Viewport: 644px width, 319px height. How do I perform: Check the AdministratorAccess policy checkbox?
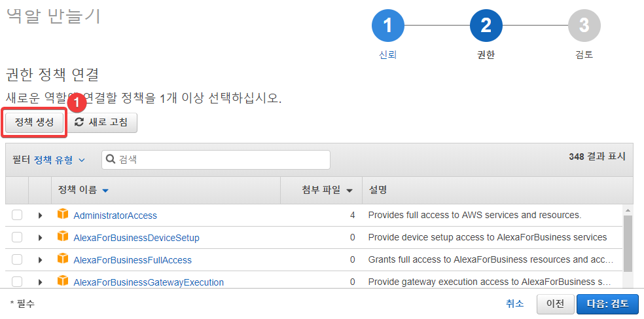click(17, 215)
